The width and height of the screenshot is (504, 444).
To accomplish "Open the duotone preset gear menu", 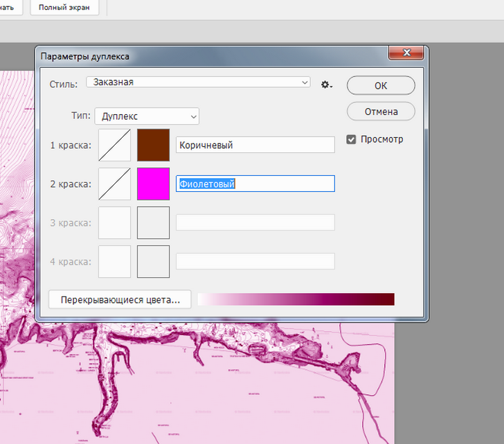I will click(x=327, y=85).
